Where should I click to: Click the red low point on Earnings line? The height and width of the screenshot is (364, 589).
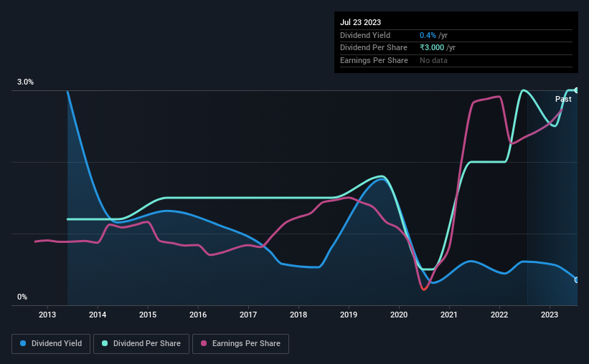(x=424, y=289)
